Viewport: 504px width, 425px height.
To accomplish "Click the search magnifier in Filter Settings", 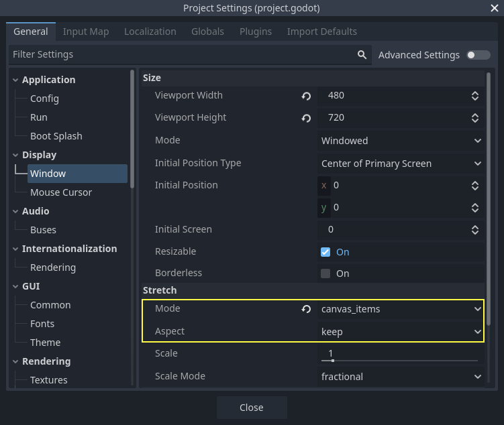I will (x=362, y=55).
